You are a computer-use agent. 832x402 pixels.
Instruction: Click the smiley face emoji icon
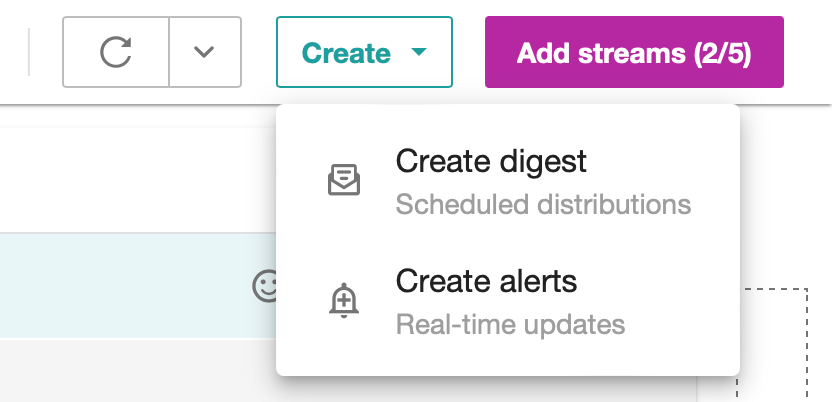265,286
